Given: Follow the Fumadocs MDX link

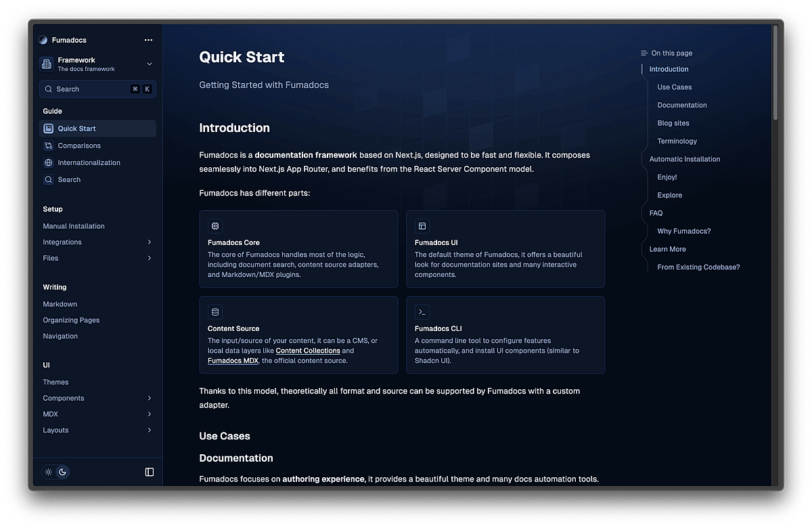Looking at the screenshot, I should (233, 361).
